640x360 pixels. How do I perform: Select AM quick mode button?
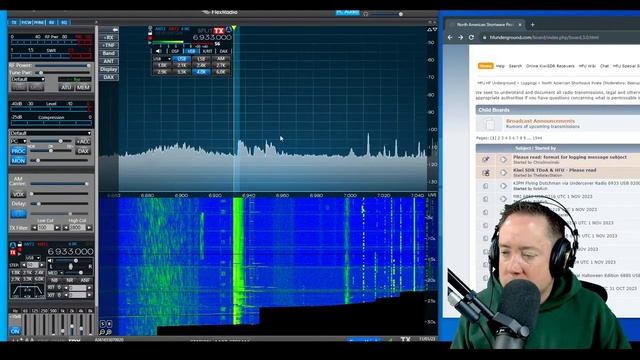pyautogui.click(x=221, y=59)
